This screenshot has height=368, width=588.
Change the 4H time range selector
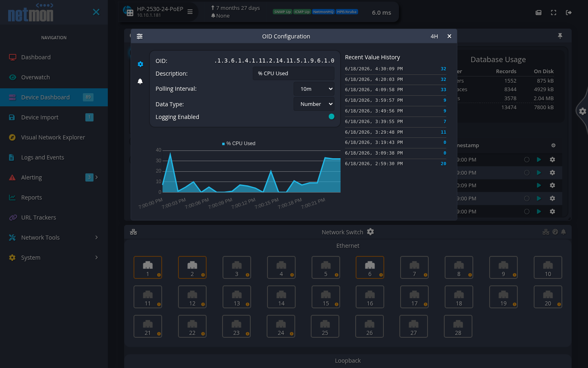(x=434, y=36)
